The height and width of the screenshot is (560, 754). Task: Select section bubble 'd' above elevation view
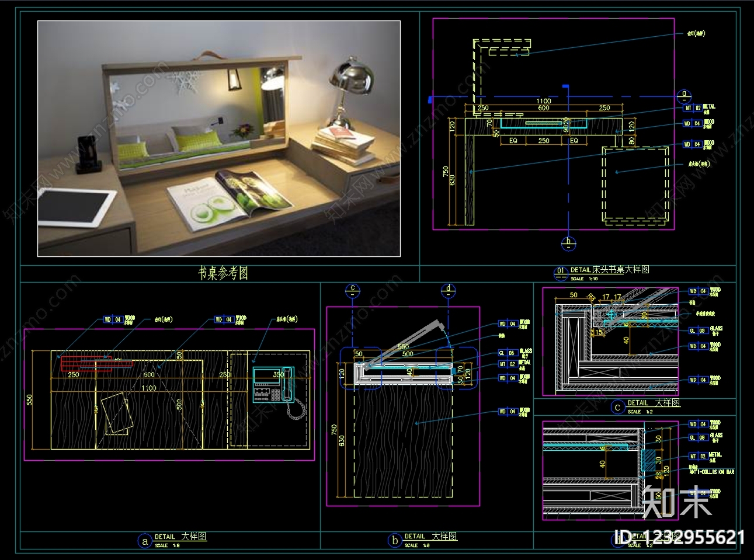[x=448, y=288]
